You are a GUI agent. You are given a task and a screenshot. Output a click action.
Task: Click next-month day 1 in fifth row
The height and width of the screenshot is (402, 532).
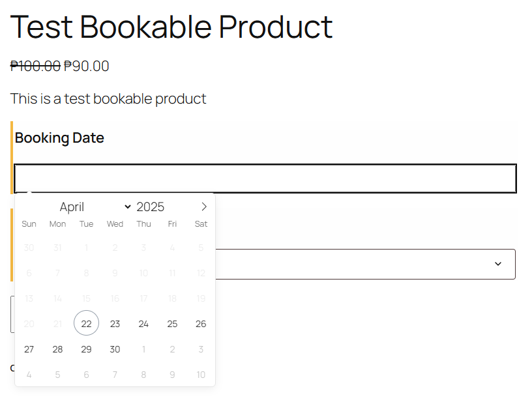point(143,349)
